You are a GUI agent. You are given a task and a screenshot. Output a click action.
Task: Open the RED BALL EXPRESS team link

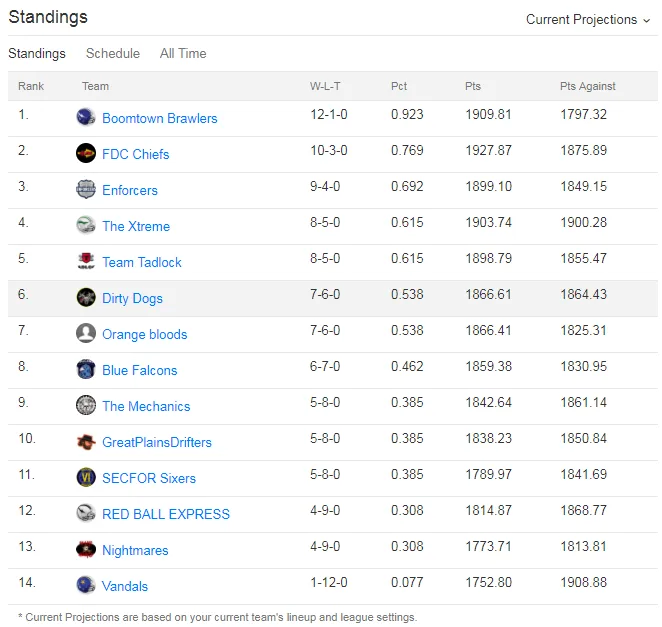tap(166, 514)
